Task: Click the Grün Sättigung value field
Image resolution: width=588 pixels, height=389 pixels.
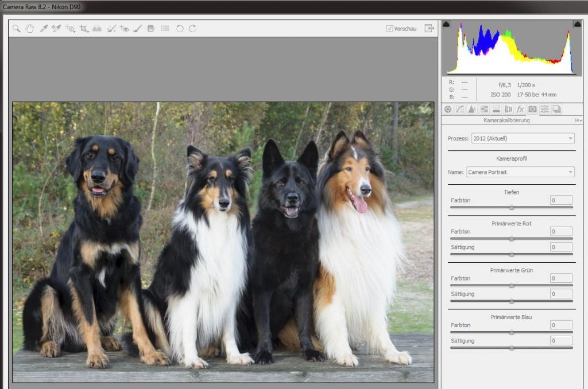Action: pos(561,294)
